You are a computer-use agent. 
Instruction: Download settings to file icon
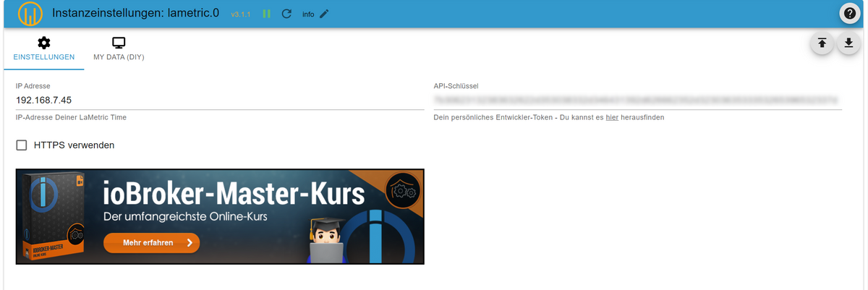coord(848,43)
